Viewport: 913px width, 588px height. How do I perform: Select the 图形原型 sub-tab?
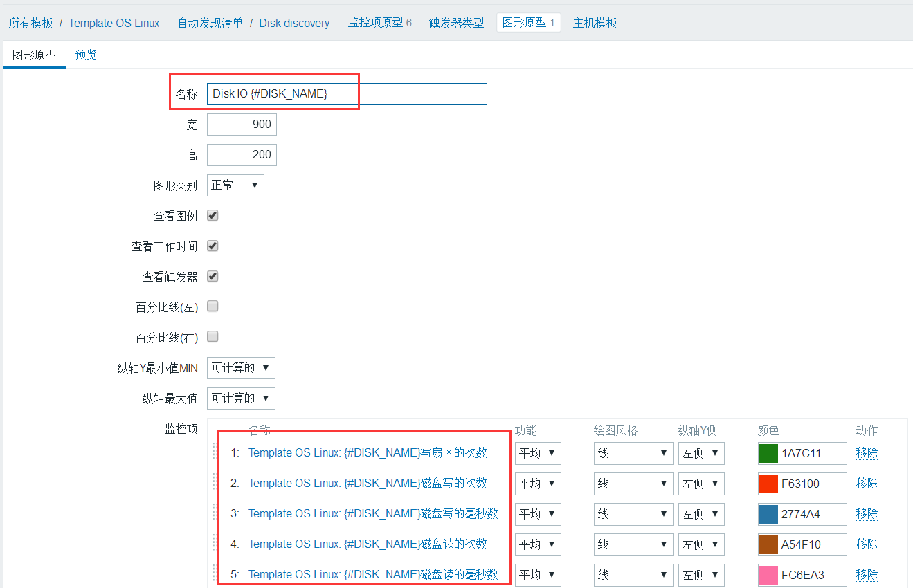click(34, 55)
